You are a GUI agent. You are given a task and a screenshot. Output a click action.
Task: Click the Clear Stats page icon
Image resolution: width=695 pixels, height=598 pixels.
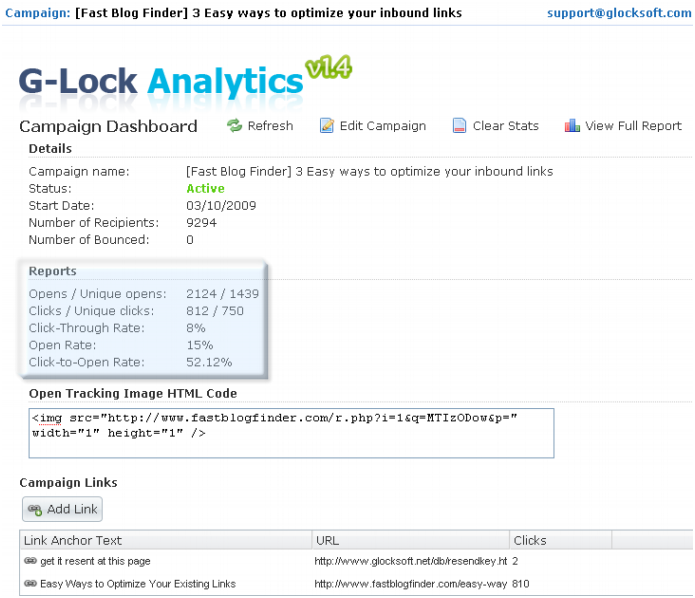pyautogui.click(x=459, y=126)
